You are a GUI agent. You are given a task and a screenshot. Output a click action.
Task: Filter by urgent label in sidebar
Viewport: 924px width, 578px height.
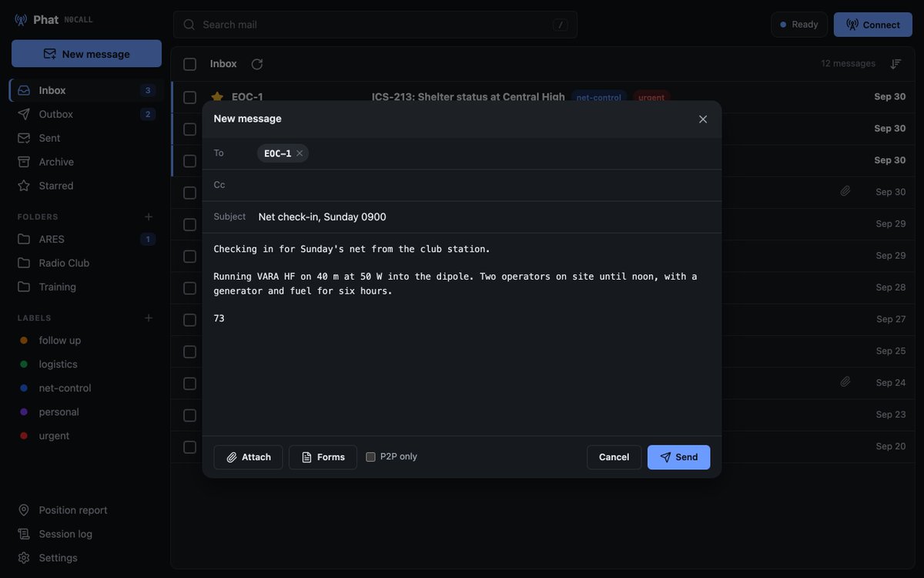coord(85,435)
